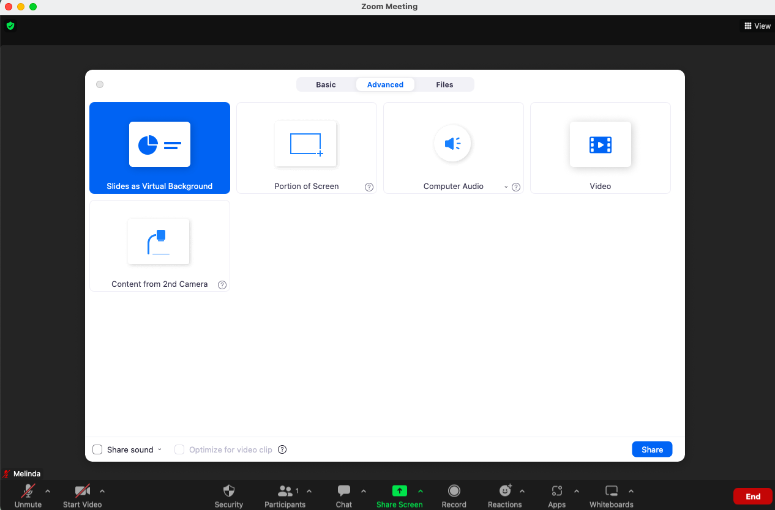Select Slides as Virtual Background option
Image resolution: width=775 pixels, height=510 pixels.
(x=159, y=148)
